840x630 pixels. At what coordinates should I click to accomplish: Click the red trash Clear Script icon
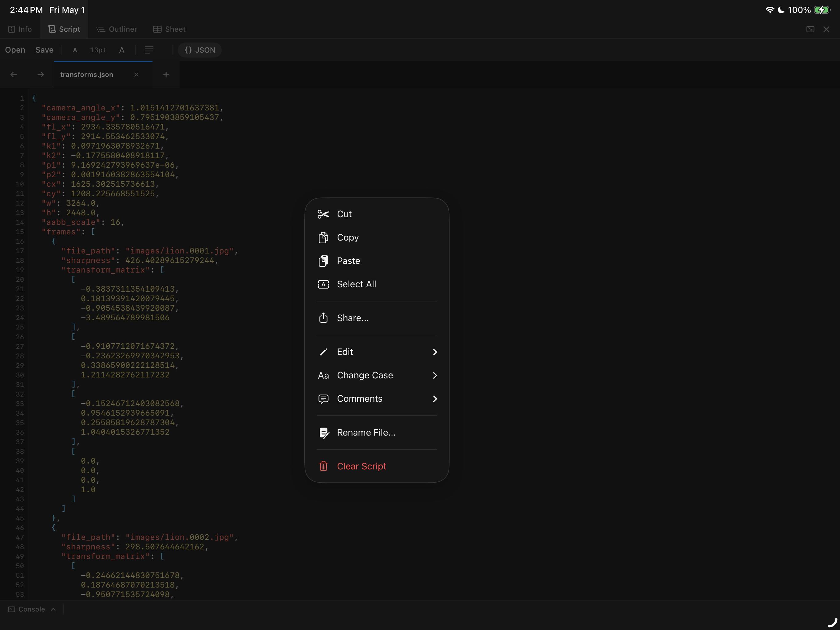coord(323,466)
